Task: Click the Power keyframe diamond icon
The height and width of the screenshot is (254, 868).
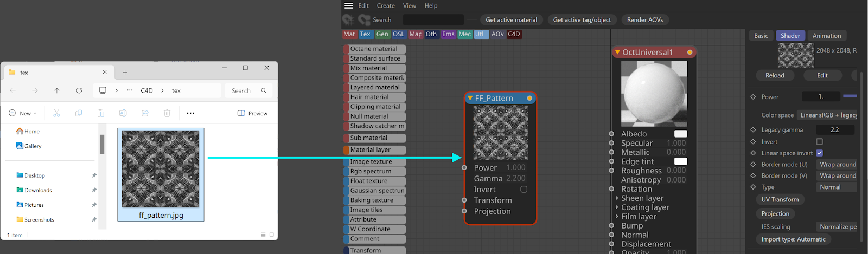Action: pyautogui.click(x=753, y=97)
